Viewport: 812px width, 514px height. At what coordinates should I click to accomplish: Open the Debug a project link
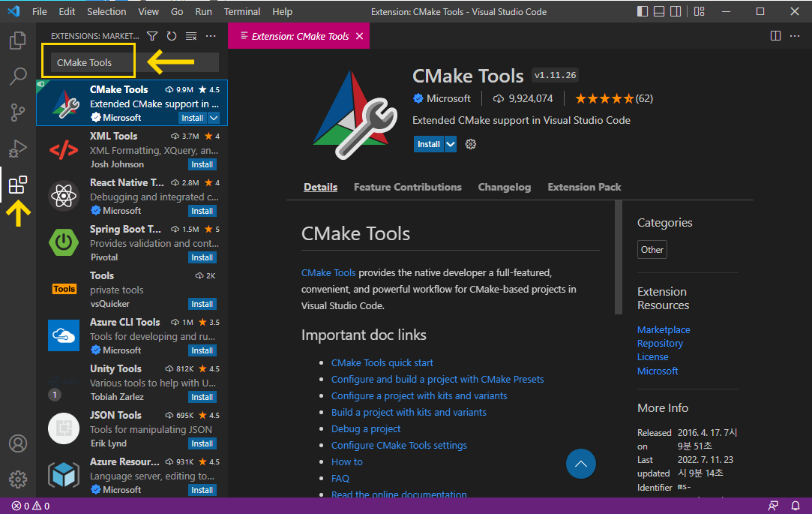click(x=366, y=428)
